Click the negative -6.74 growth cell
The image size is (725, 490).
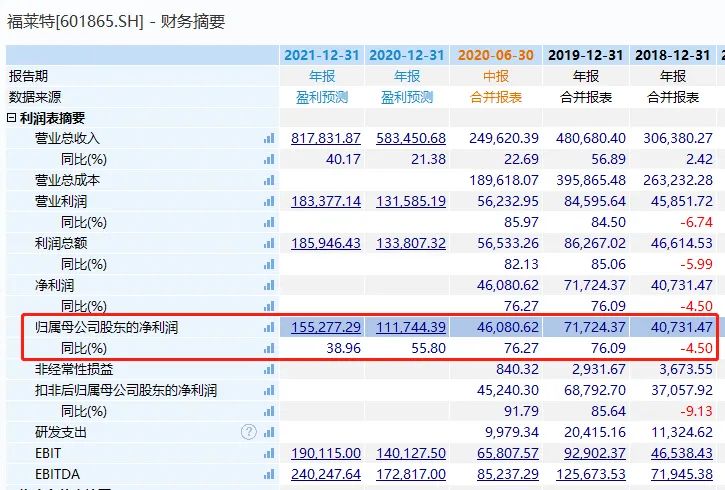coord(696,222)
